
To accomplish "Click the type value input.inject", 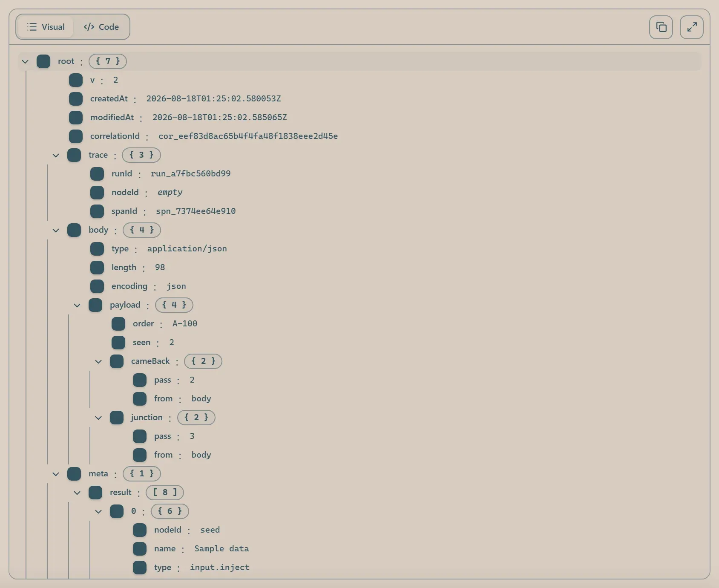I will coord(220,568).
